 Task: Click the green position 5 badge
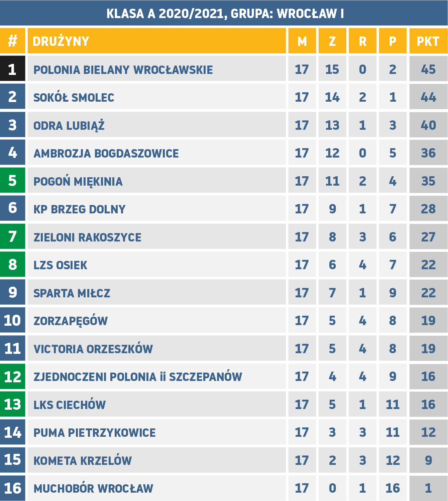pyautogui.click(x=12, y=181)
